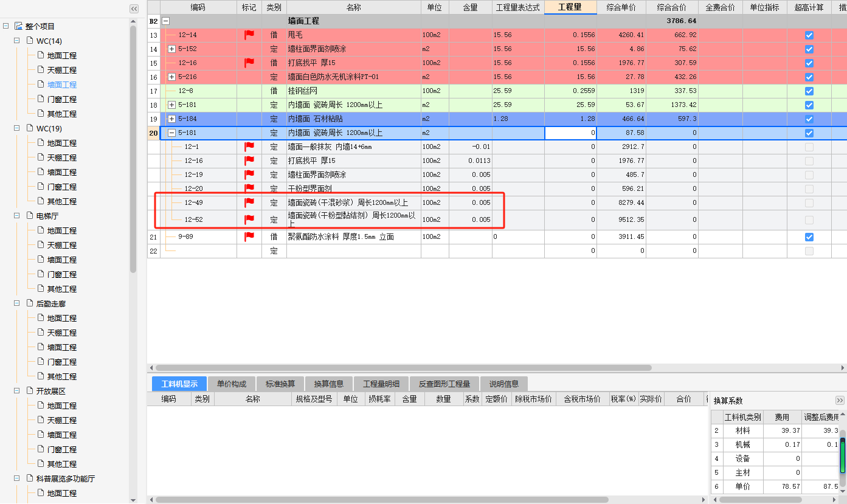Screen dimensions: 847x504
Task: Collapse the project tree panel with the double-arrow icon
Action: click(134, 9)
